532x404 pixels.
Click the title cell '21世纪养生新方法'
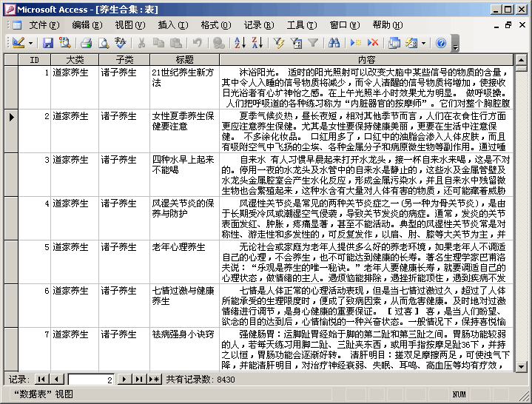[184, 87]
